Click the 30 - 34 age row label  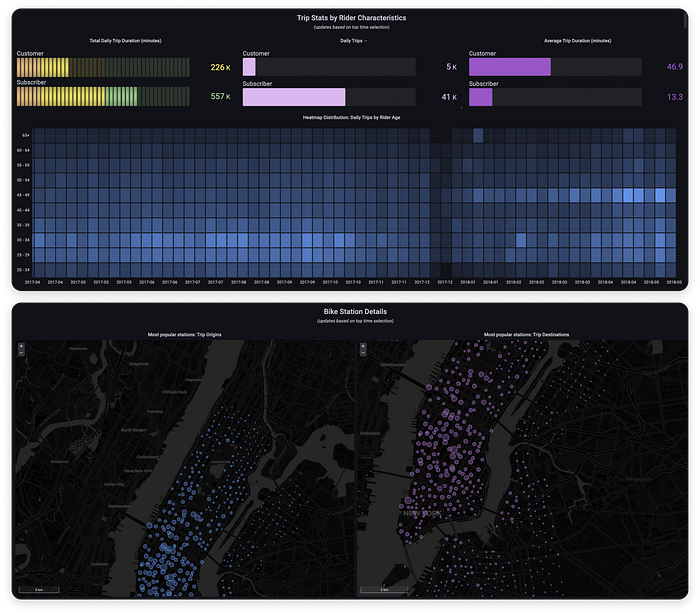tap(23, 240)
